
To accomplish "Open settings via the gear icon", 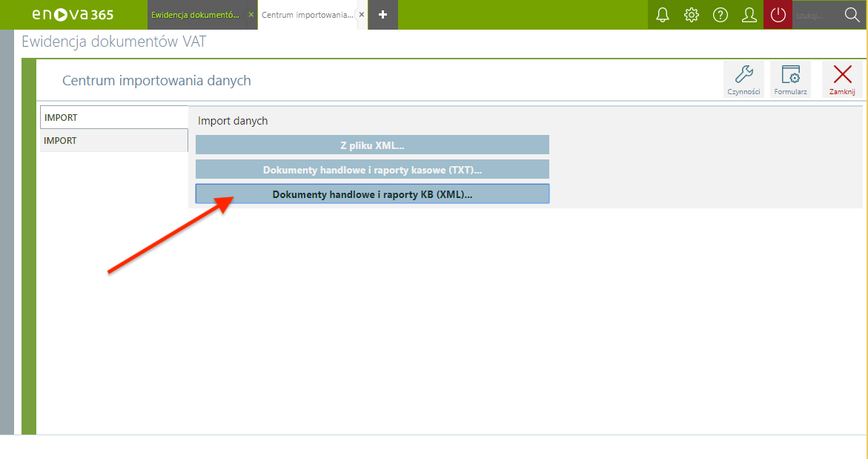I will [692, 15].
